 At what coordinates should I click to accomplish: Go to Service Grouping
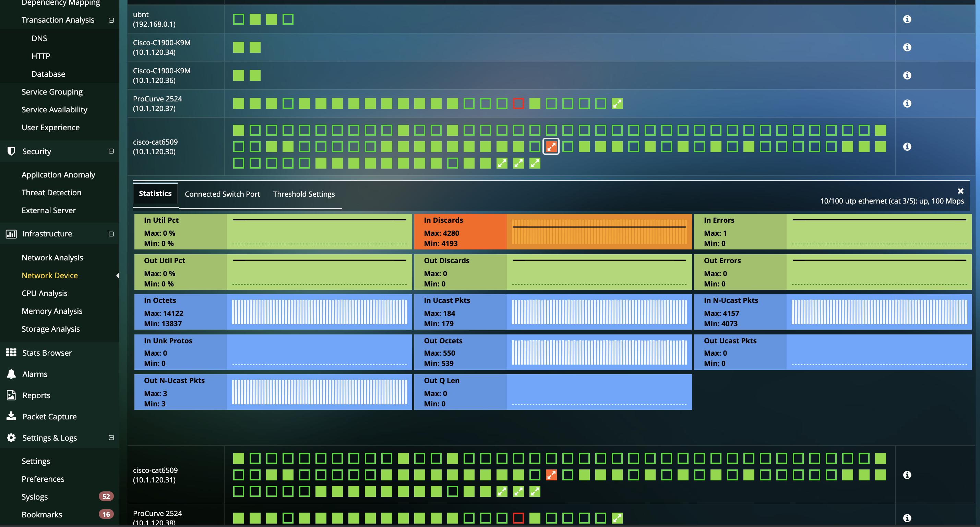[x=52, y=91]
